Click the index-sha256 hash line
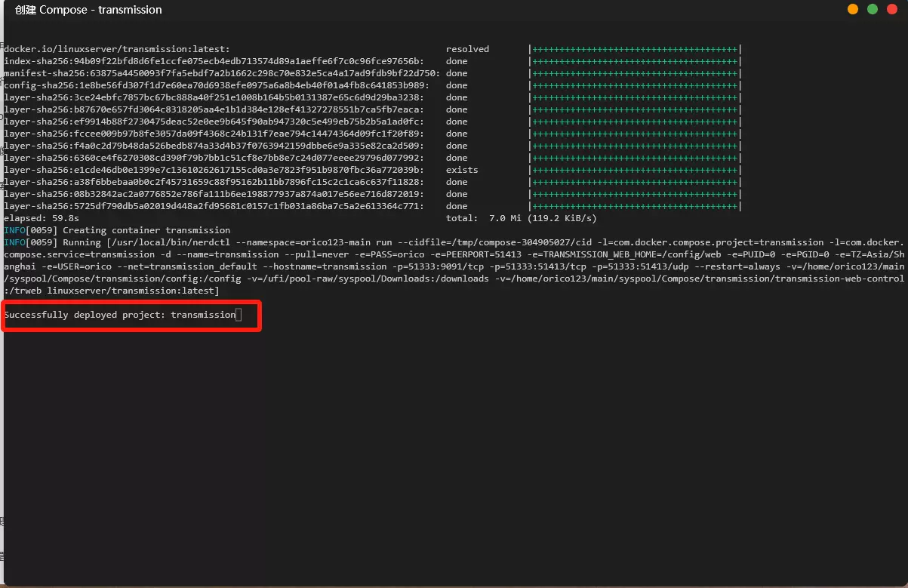 [214, 61]
